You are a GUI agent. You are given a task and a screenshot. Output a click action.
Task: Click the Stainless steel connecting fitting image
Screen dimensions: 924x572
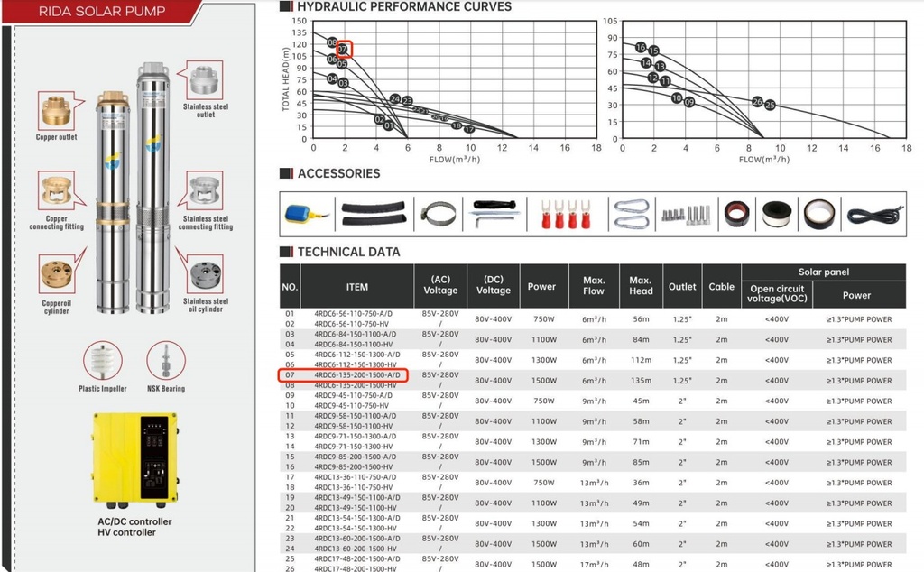coord(205,190)
